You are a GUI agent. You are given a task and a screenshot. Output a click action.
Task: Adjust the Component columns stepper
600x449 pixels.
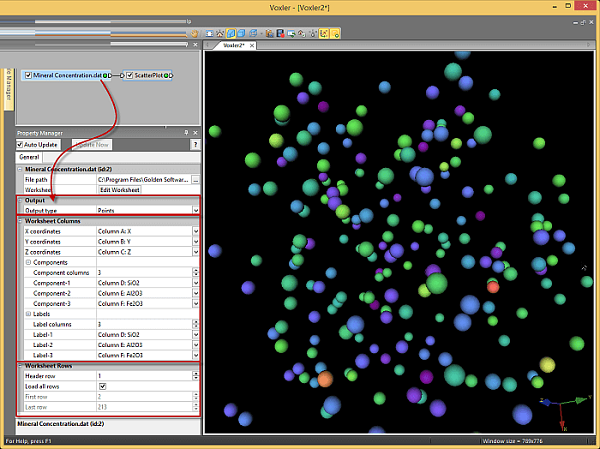click(196, 273)
